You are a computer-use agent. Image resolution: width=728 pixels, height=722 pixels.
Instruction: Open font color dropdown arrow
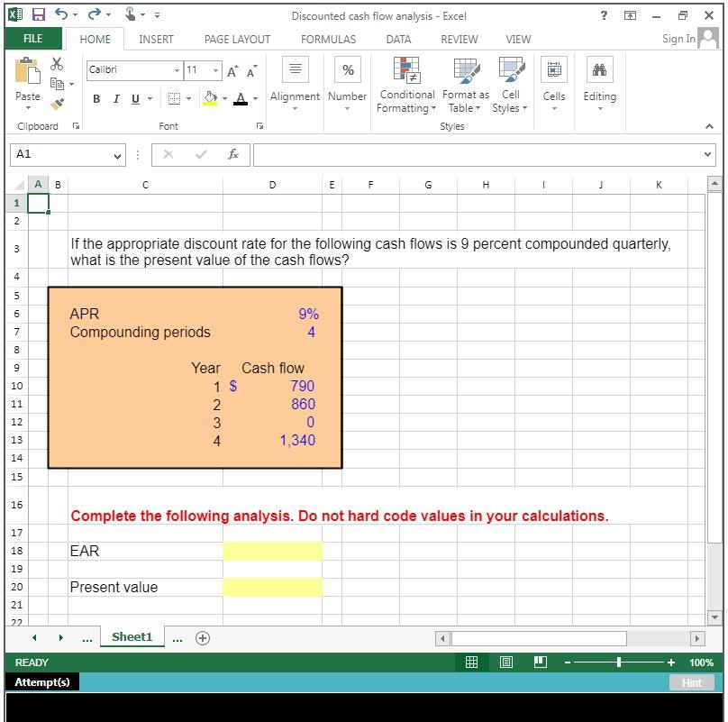point(255,98)
